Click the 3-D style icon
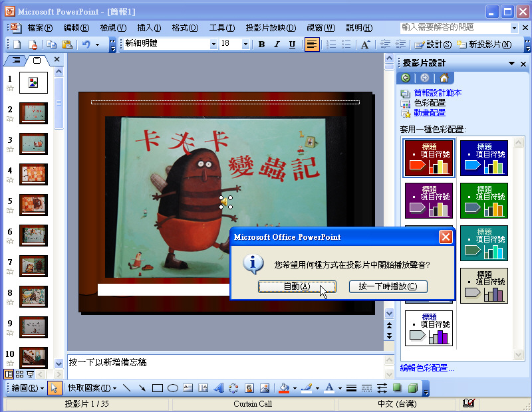532x412 pixels. point(412,388)
